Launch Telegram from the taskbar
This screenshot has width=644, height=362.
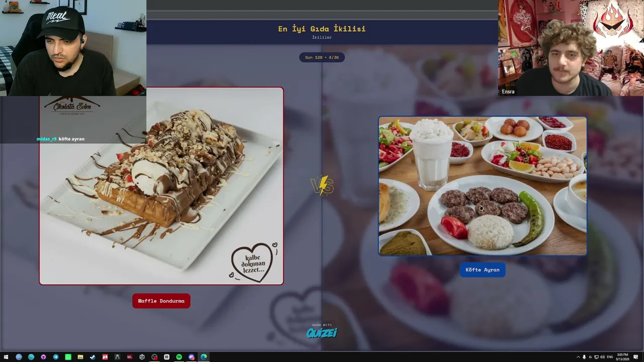pyautogui.click(x=55, y=357)
